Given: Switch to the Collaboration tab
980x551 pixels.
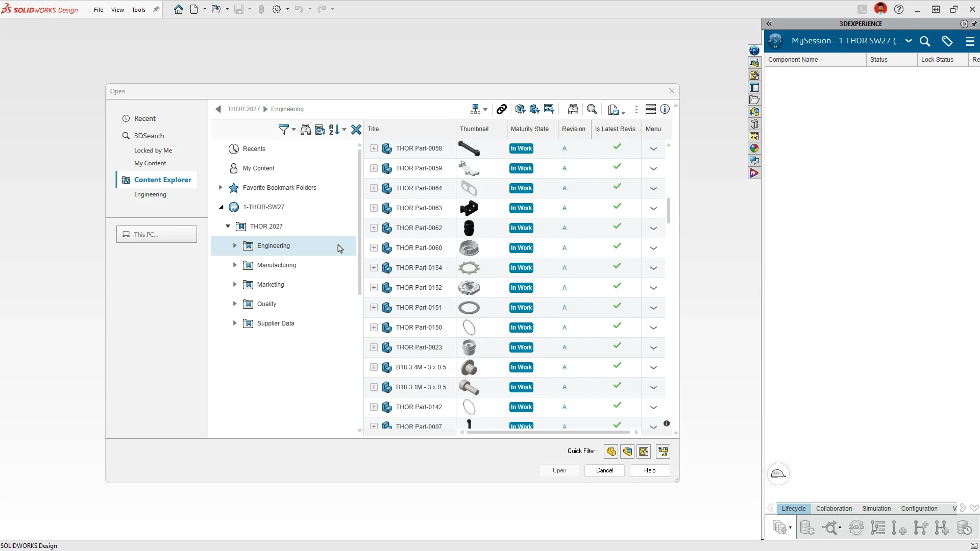Looking at the screenshot, I should click(834, 509).
